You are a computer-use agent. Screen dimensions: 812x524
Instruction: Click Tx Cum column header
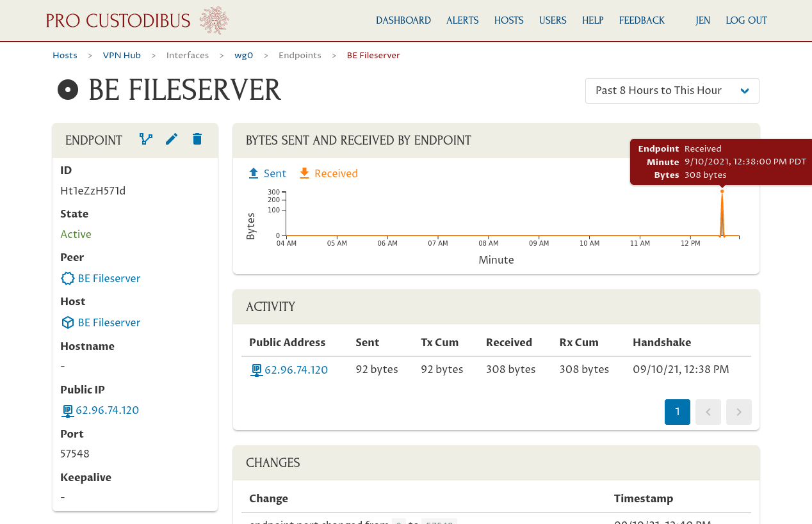439,342
